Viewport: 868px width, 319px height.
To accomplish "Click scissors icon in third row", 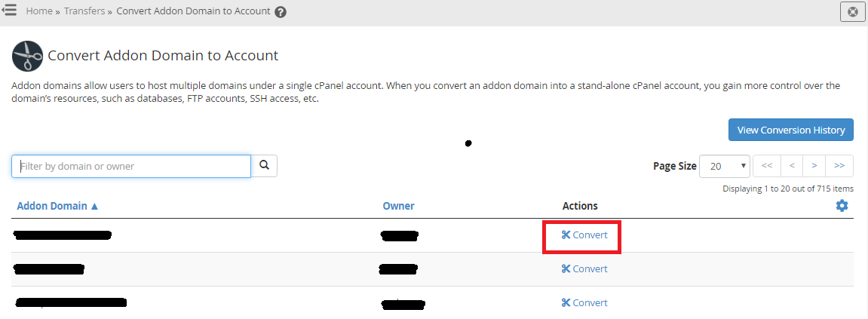I will point(566,302).
